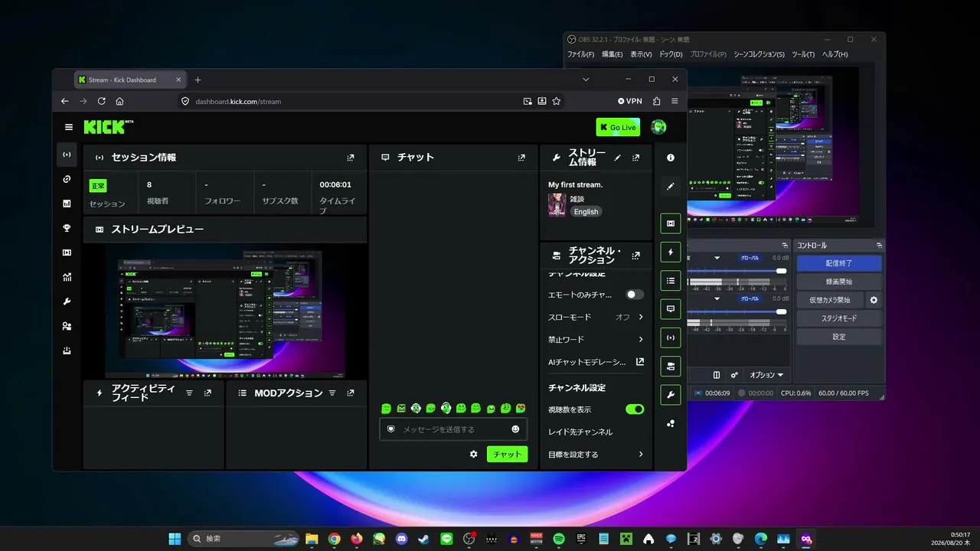This screenshot has width=980, height=551.
Task: Open the first OBS audio source dropdown arrow
Action: (717, 258)
